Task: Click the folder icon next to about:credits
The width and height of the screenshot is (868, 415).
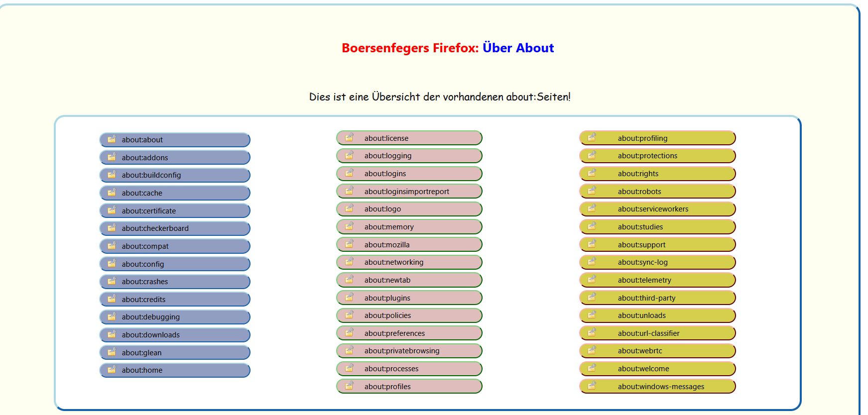Action: [112, 299]
